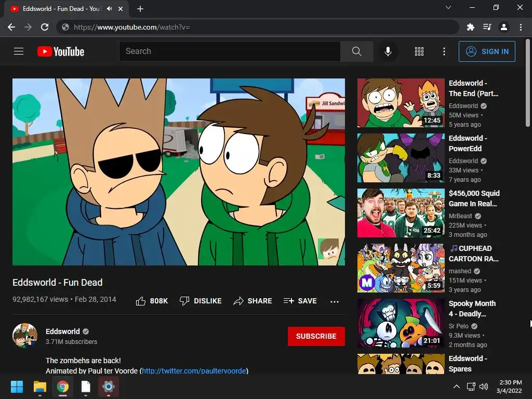
Task: Open the $456,000 Squid Game thumbnail
Action: click(401, 212)
